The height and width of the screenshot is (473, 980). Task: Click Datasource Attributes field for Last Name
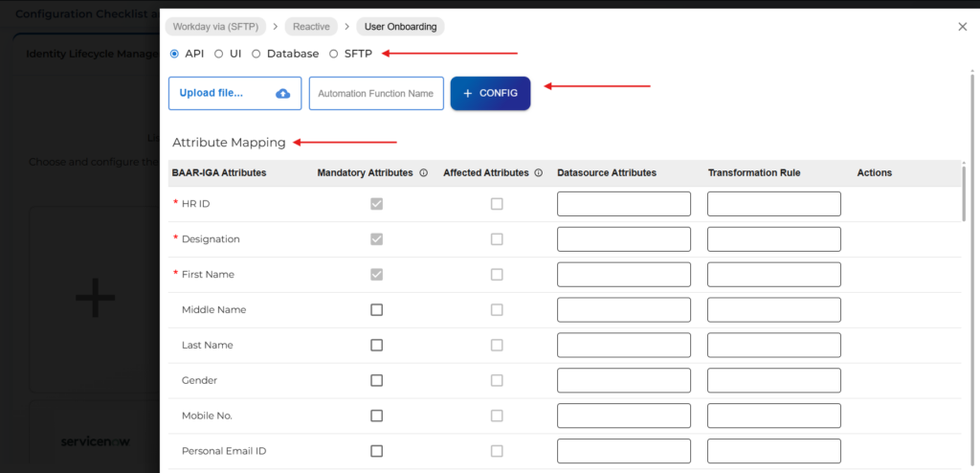[624, 345]
